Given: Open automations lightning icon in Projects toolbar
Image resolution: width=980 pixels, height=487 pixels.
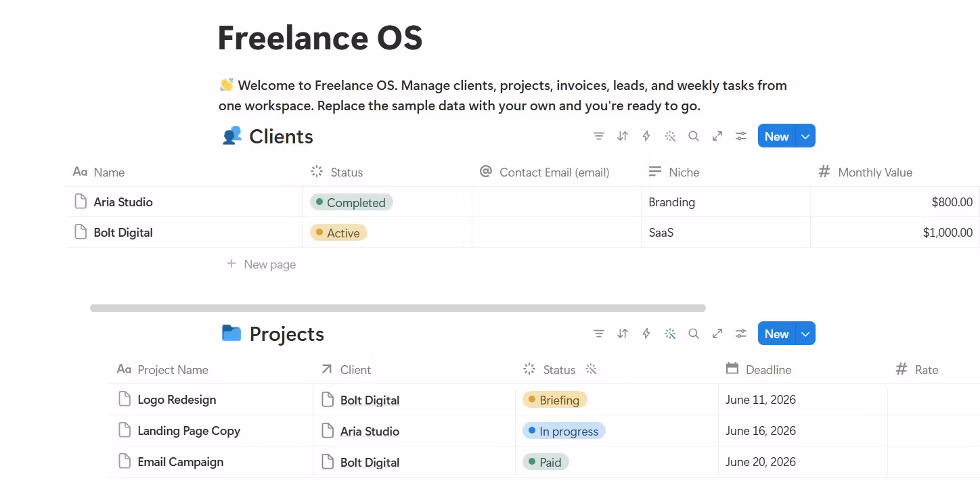Looking at the screenshot, I should pyautogui.click(x=646, y=333).
